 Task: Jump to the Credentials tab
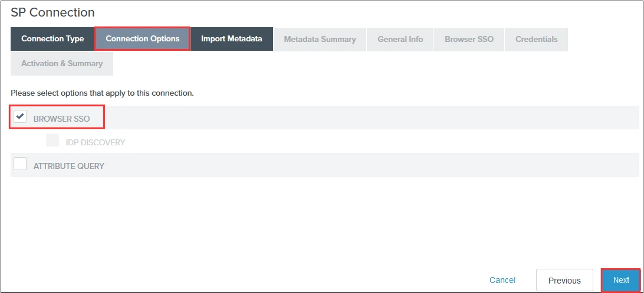click(x=536, y=39)
